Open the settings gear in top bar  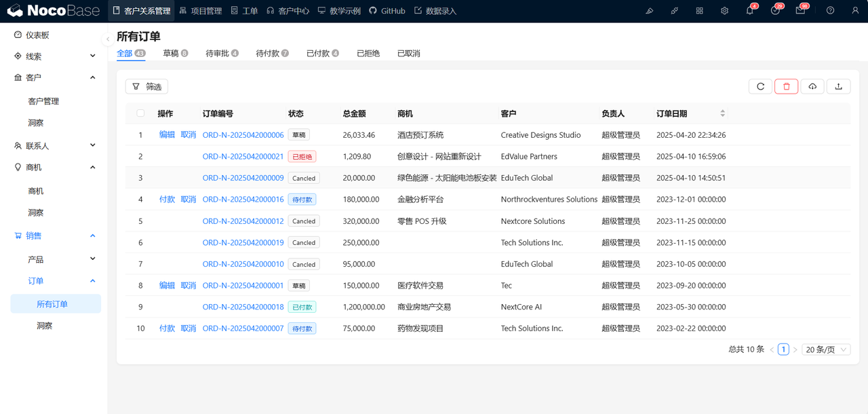[724, 11]
